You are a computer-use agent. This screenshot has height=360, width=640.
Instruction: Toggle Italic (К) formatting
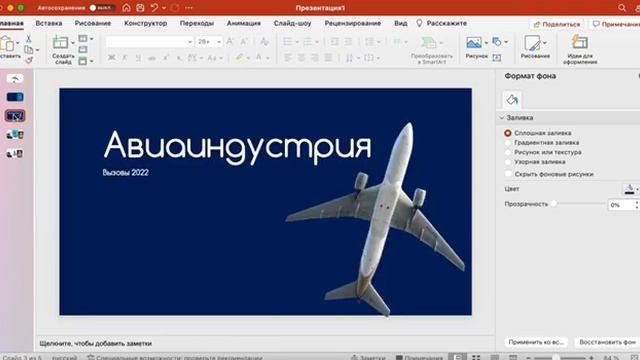pyautogui.click(x=125, y=58)
